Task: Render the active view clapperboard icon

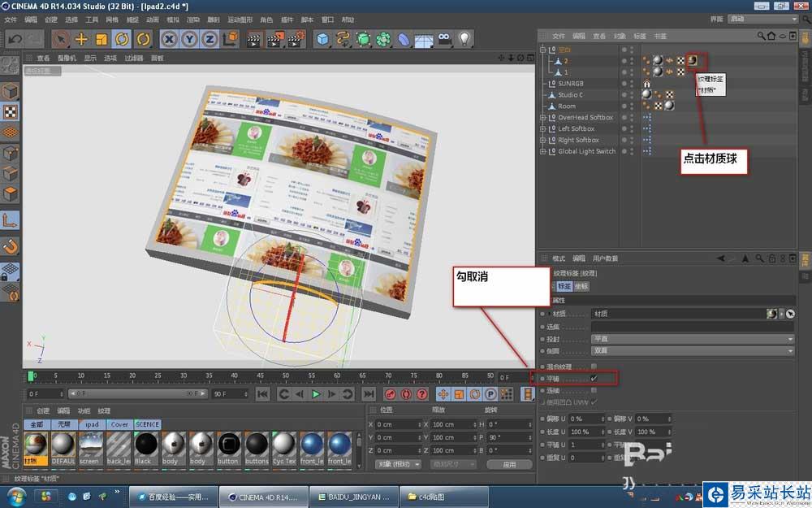Action: tap(254, 39)
